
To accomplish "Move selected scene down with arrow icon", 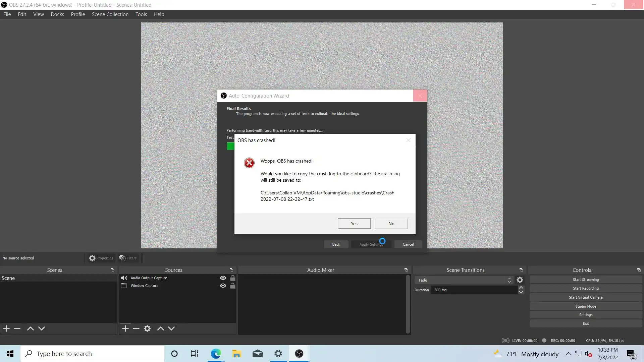I will (x=42, y=328).
